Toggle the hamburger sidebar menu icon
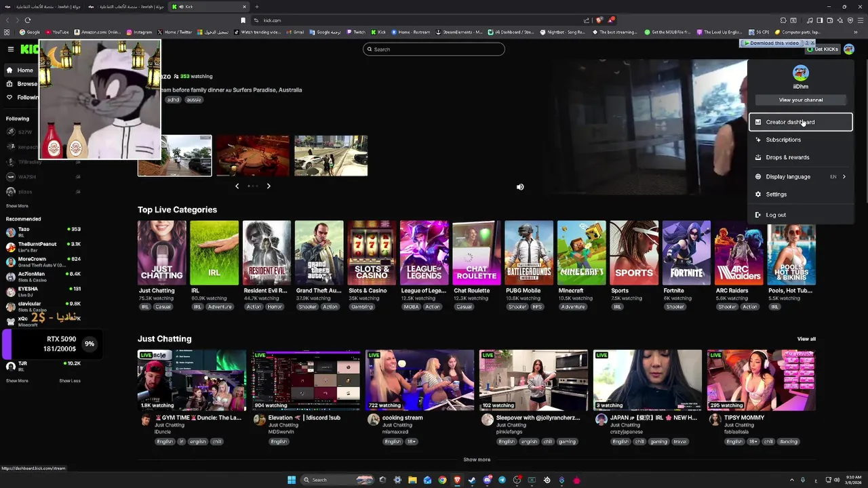Viewport: 868px width, 488px height. [x=11, y=49]
